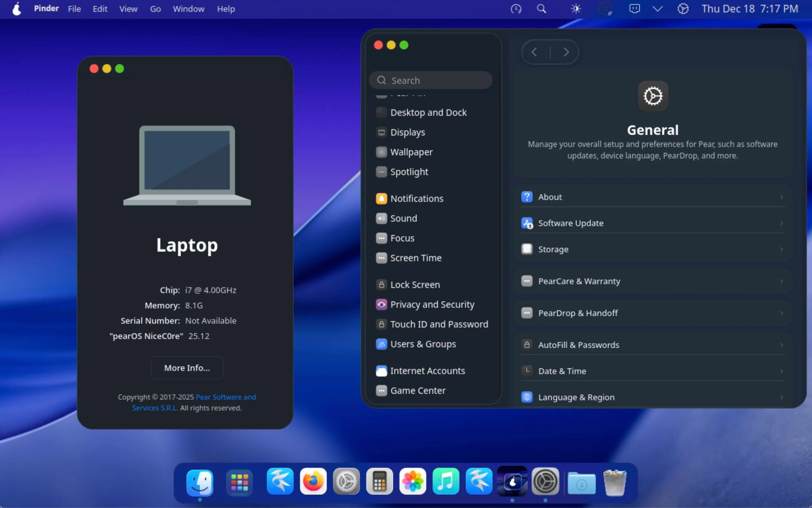Open Notifications settings in the sidebar
This screenshot has width=812, height=508.
(x=417, y=198)
